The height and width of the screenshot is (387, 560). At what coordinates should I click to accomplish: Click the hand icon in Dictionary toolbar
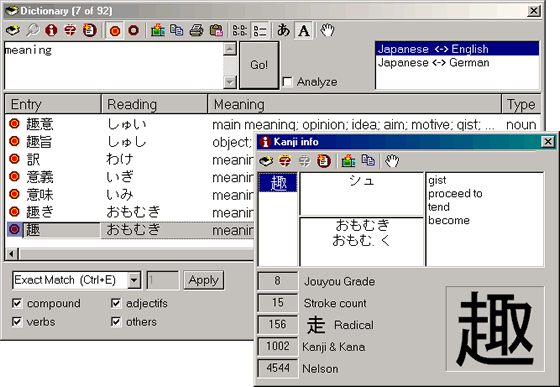327,30
